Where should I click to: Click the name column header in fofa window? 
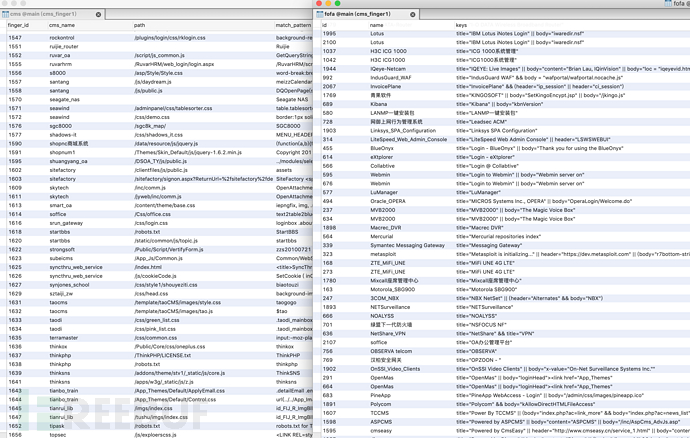pos(377,25)
